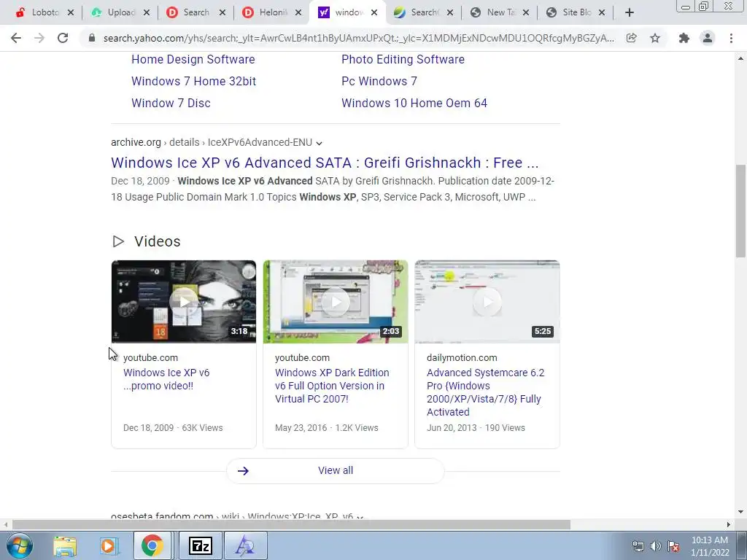The height and width of the screenshot is (560, 747).
Task: Reload the Yahoo search page
Action: point(63,38)
